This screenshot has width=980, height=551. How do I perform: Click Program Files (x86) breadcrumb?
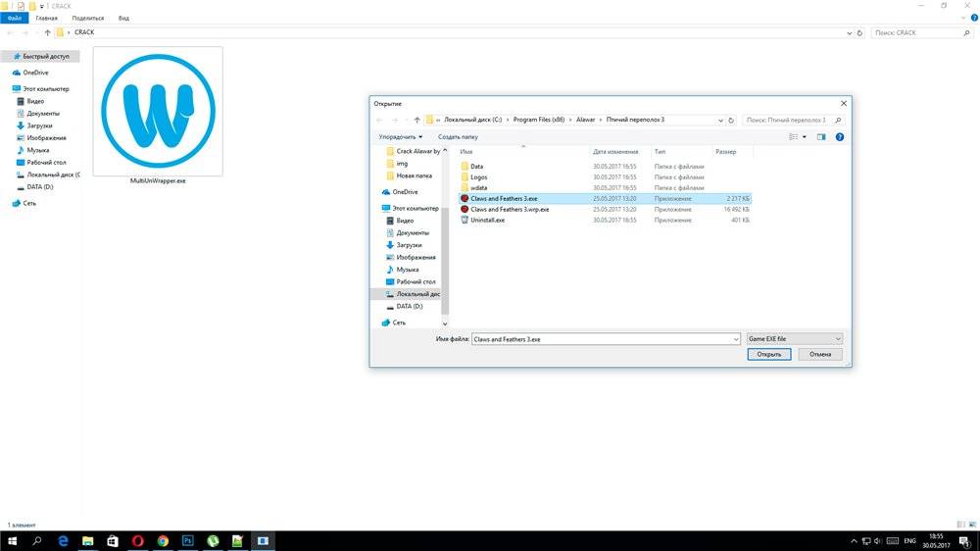point(539,120)
